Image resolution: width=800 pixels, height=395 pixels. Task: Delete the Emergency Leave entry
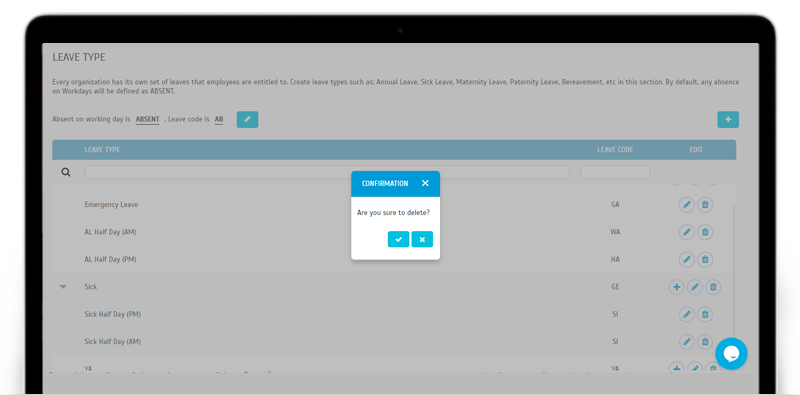coord(705,205)
